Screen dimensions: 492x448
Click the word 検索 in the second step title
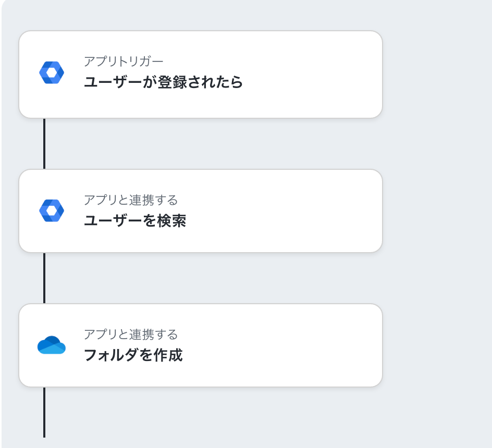(171, 221)
